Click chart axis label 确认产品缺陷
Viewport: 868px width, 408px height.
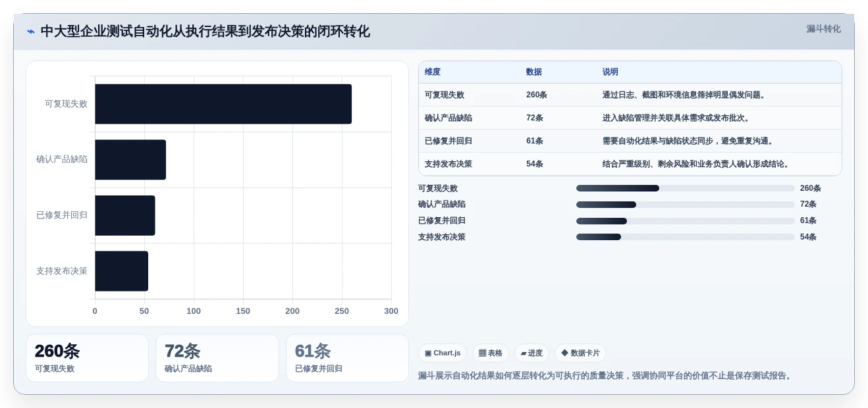point(62,159)
